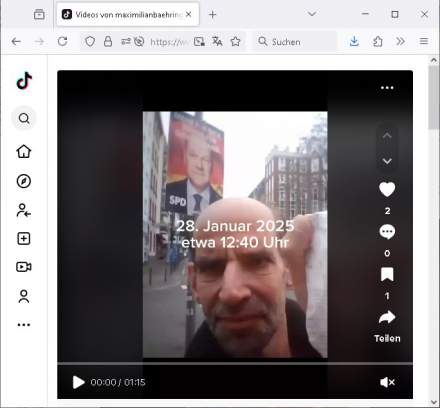
Task: Click the TikTok logo
Action: coord(24,81)
